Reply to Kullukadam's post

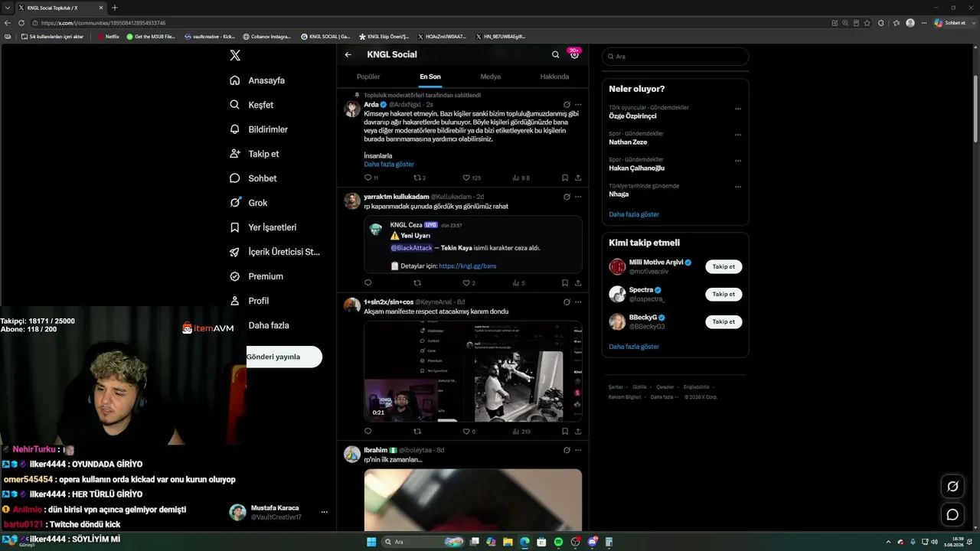tap(368, 283)
